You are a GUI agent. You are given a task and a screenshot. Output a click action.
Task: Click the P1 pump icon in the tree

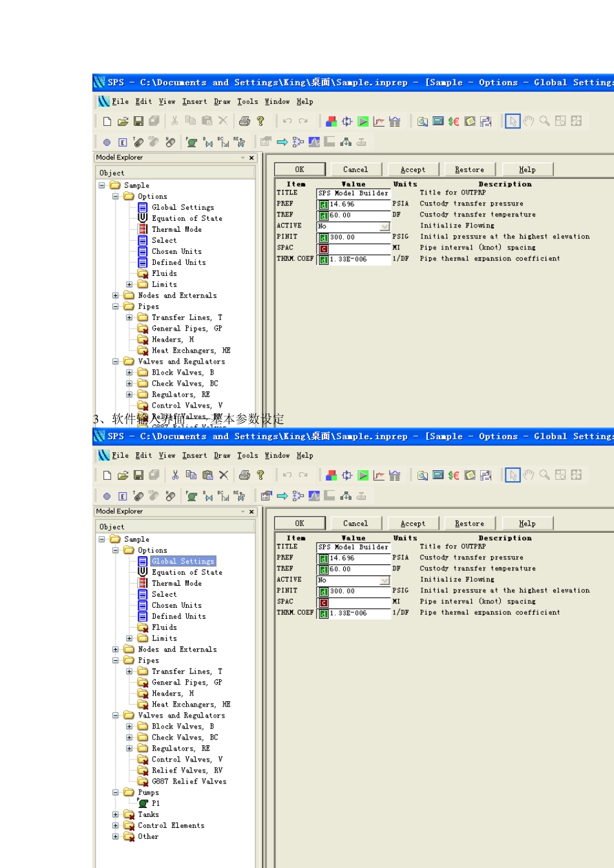coord(143,803)
